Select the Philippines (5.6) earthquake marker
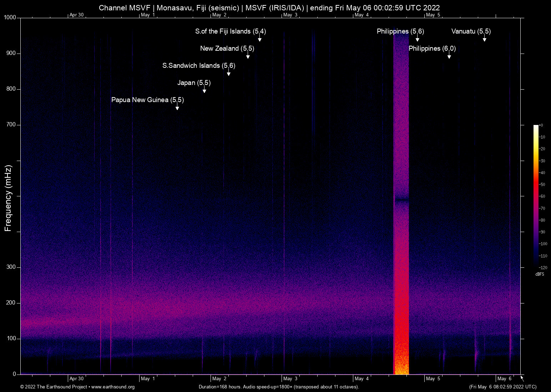Image resolution: width=551 pixels, height=392 pixels. click(400, 31)
